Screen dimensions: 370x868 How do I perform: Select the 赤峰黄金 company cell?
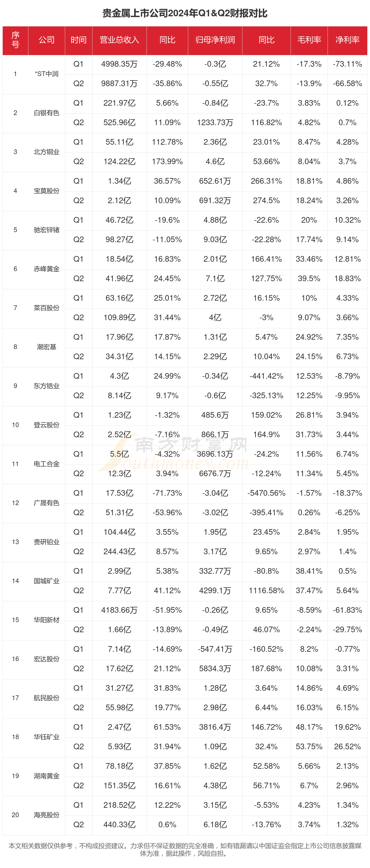46,269
